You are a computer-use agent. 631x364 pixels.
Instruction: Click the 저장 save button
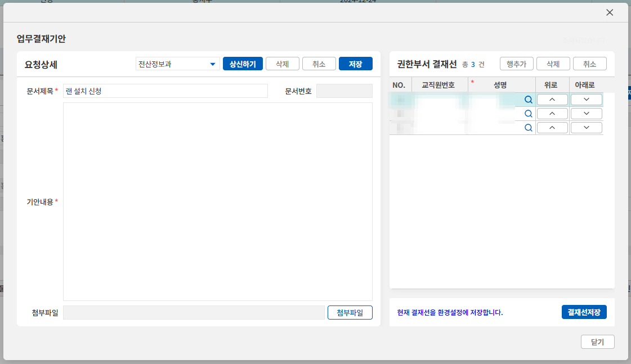pos(355,64)
